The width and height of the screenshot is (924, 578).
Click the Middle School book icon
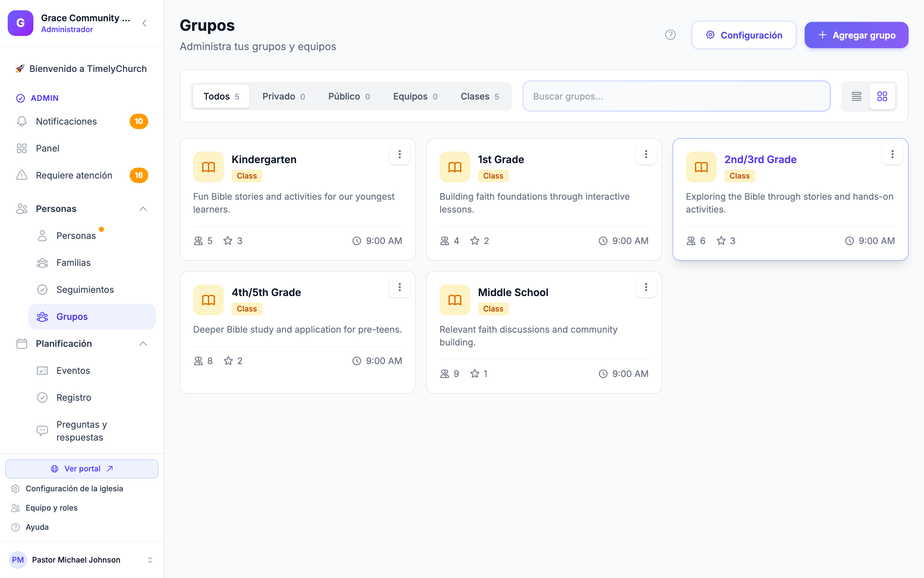pyautogui.click(x=455, y=300)
